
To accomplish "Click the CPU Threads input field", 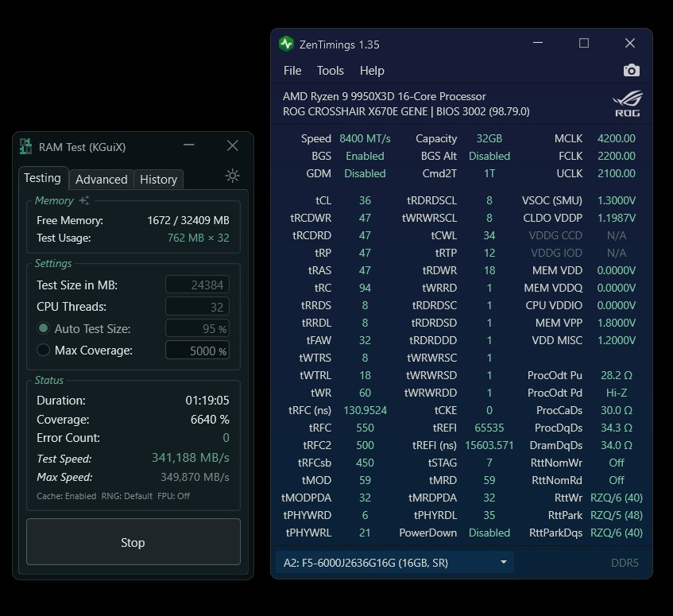I will pos(197,307).
